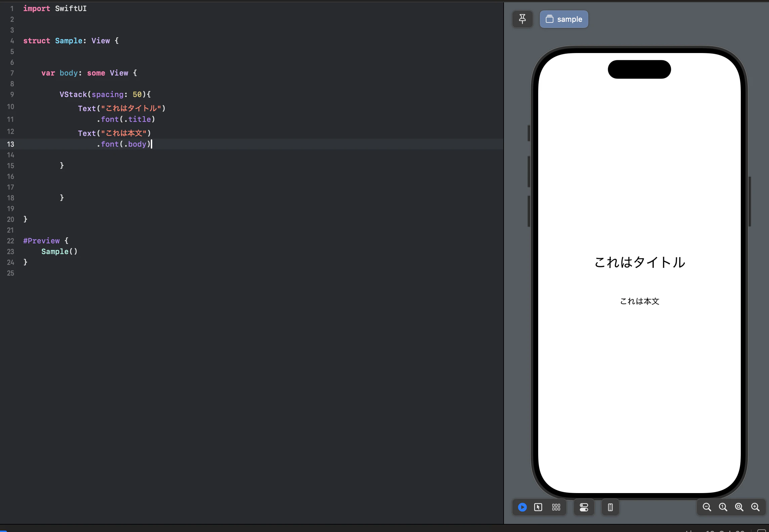The height and width of the screenshot is (532, 769).
Task: Set the preview zoom to 100%
Action: (x=723, y=507)
